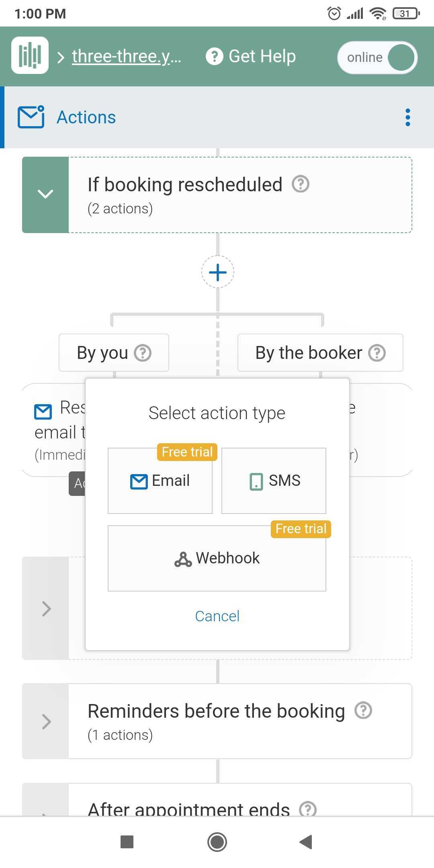Choose Email action type
The image size is (434, 868).
[x=160, y=481]
